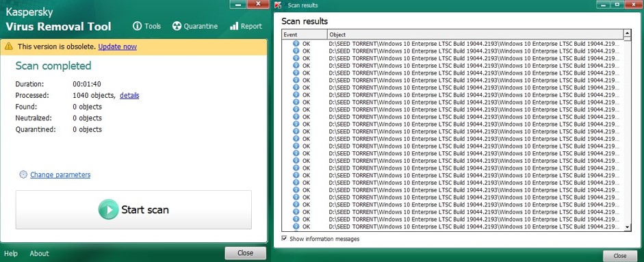Open About in Kaspersky window
This screenshot has height=262, width=644.
pos(39,253)
